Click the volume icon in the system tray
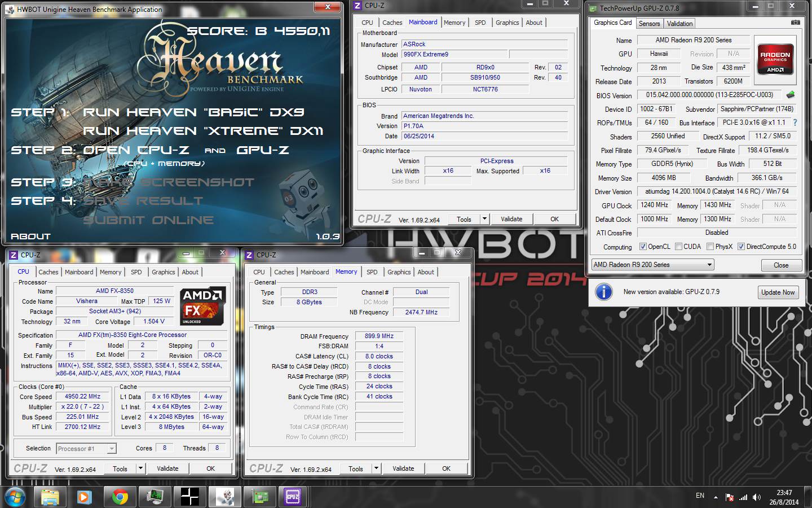Viewport: 812px width, 508px height. coord(756,497)
